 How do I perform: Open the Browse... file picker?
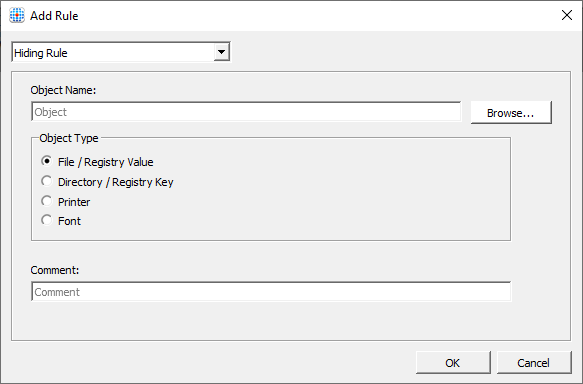[511, 113]
